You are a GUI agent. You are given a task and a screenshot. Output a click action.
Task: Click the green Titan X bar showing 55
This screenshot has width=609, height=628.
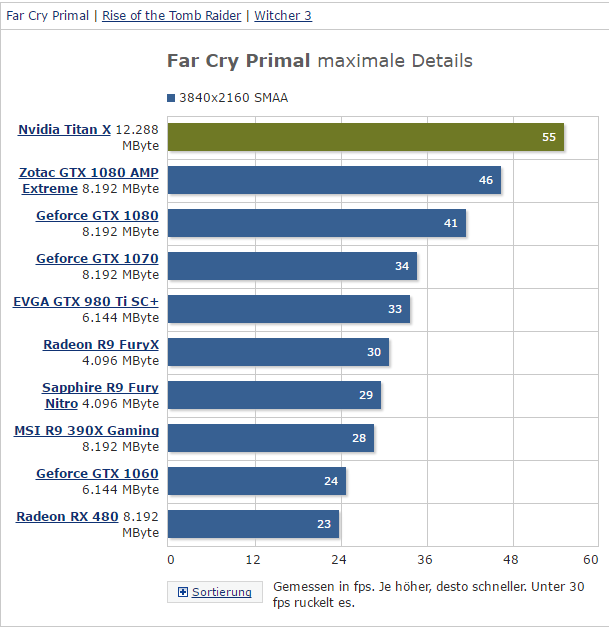pos(366,137)
